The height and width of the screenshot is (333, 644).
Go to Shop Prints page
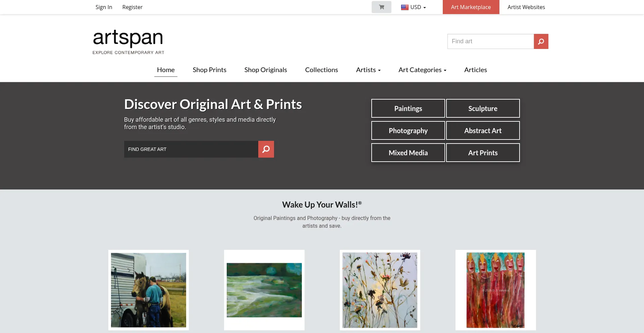pyautogui.click(x=209, y=70)
